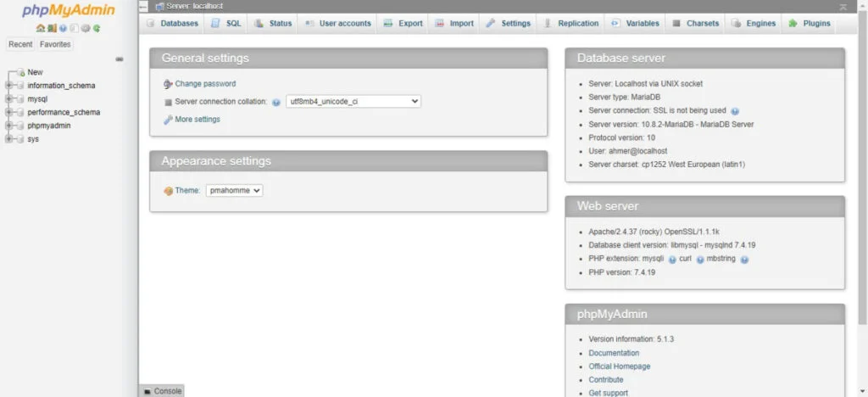
Task: Click the Change password link
Action: [x=205, y=84]
